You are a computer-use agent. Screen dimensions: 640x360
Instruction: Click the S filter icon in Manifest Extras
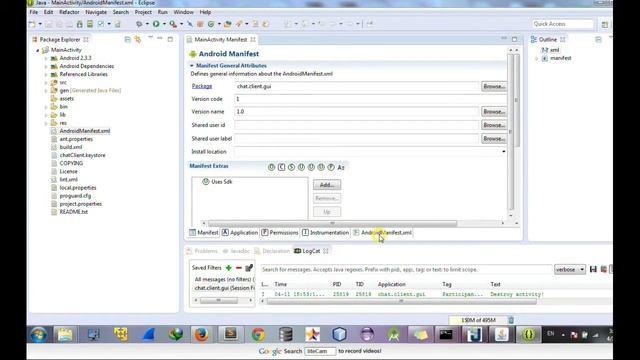(291, 167)
